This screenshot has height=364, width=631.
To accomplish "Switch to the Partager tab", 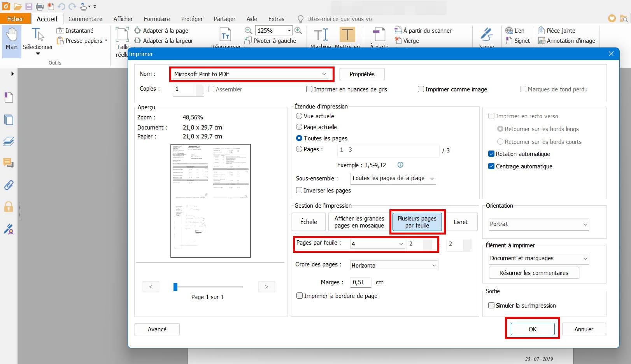I will tap(224, 19).
